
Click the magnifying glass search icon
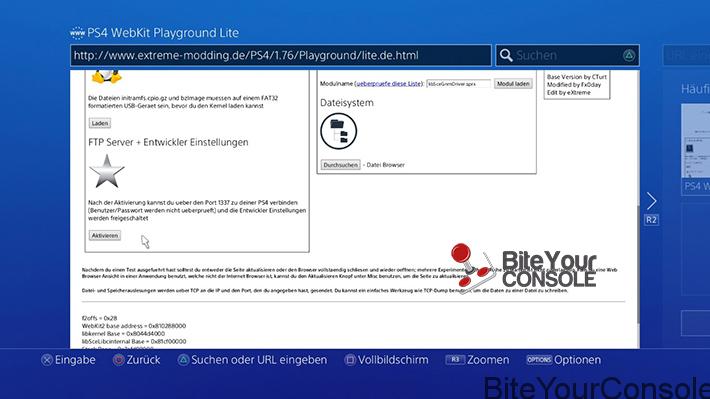pyautogui.click(x=506, y=55)
